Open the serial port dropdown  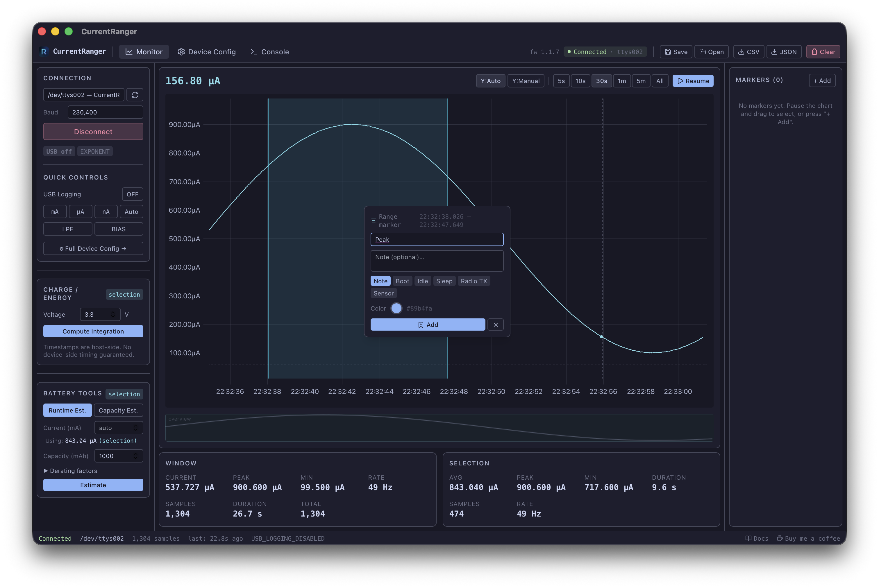[84, 95]
